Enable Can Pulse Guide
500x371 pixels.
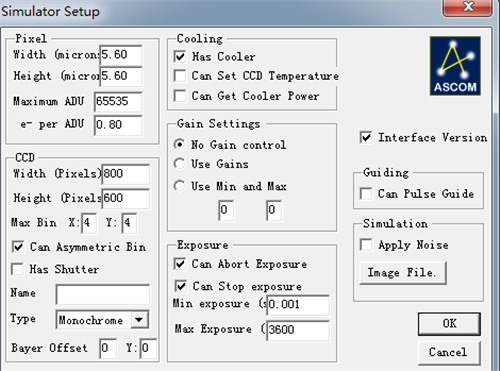coord(366,194)
